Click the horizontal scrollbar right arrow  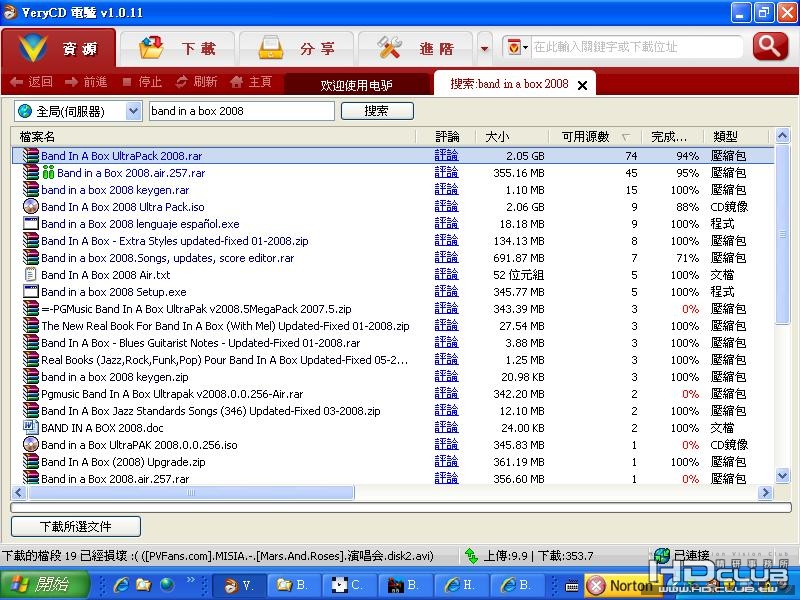765,492
